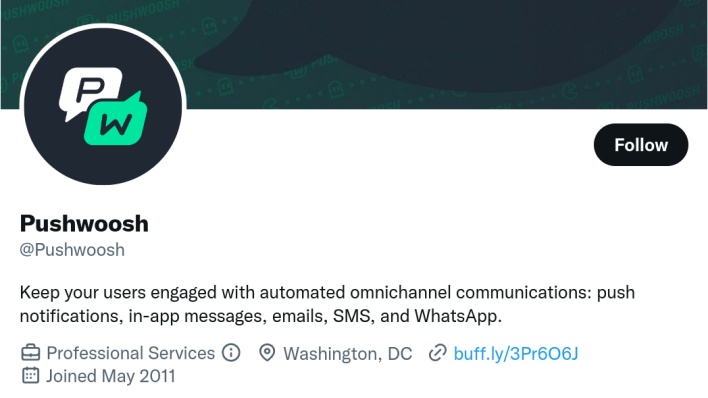Screen dimensions: 708x398
Task: Click the bold Pushwoosh display name
Action: click(x=84, y=224)
